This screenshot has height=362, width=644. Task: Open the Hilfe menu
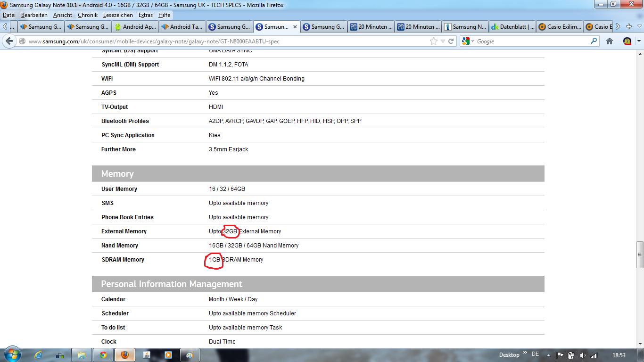click(165, 15)
